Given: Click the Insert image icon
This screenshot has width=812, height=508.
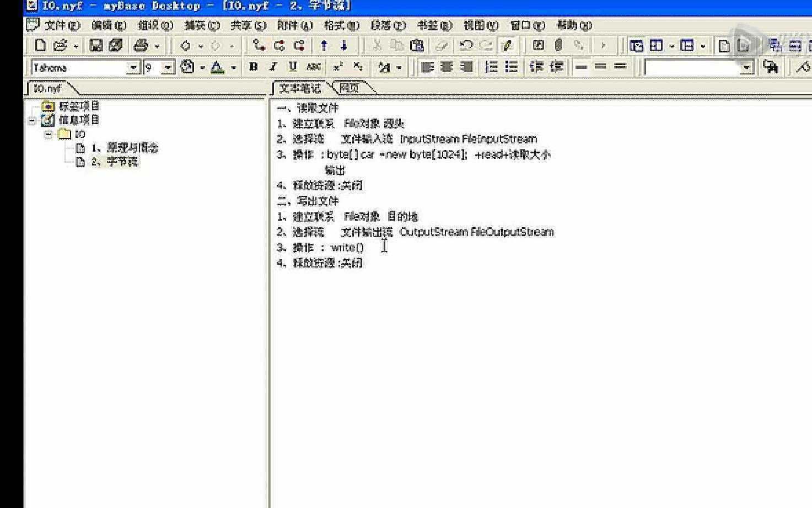Looking at the screenshot, I should click(539, 45).
